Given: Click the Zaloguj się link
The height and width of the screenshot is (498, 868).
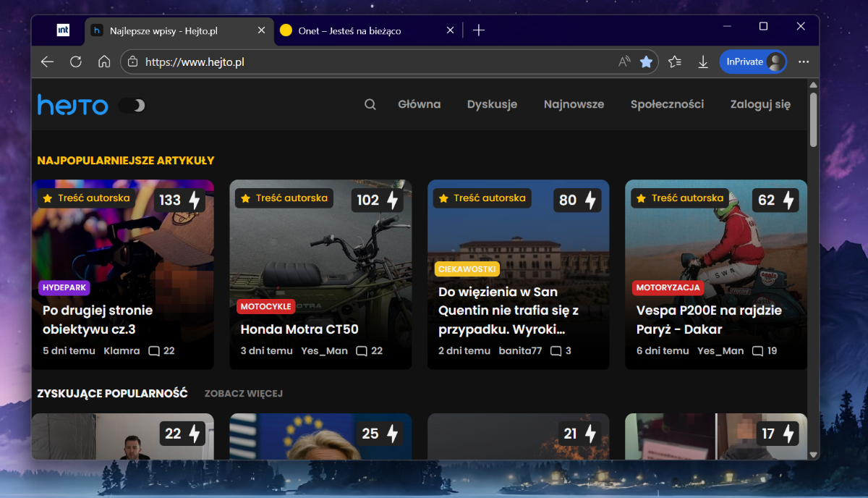Looking at the screenshot, I should point(760,104).
